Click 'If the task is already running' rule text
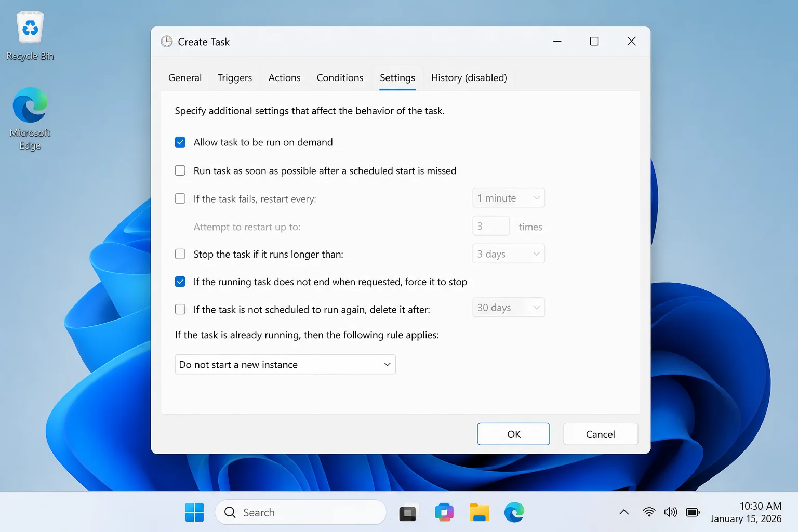 (x=307, y=335)
